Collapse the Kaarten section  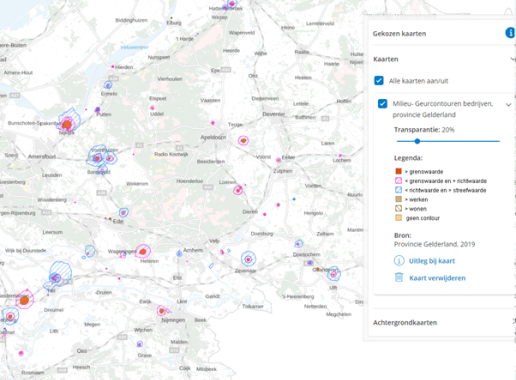click(x=513, y=59)
